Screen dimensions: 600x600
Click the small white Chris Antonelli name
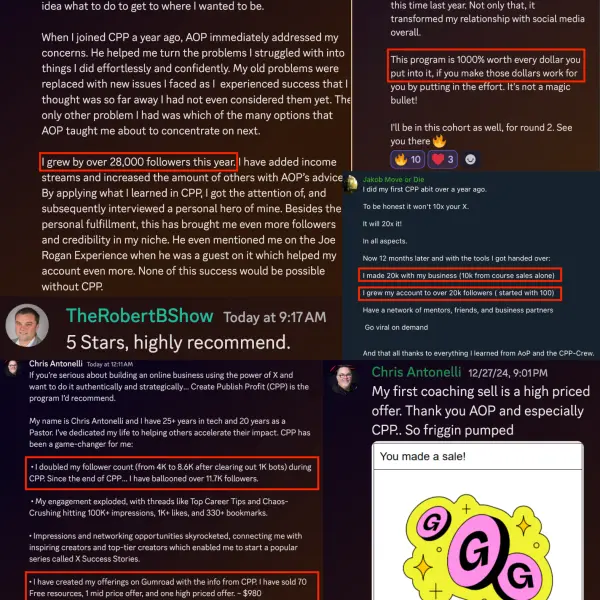(x=55, y=364)
